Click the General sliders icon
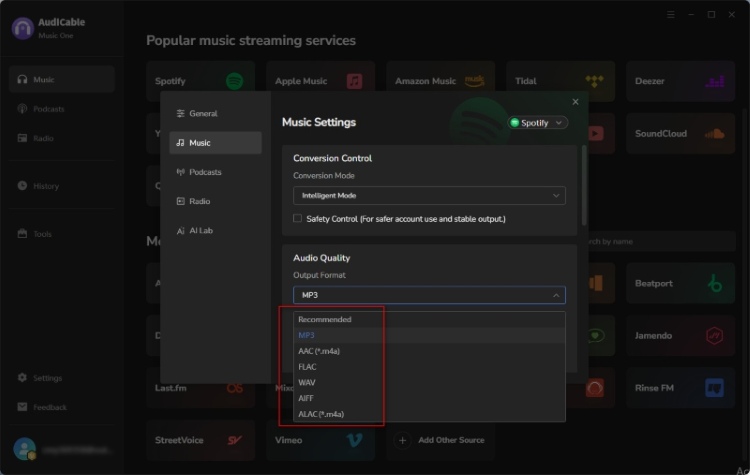This screenshot has width=750, height=475. 180,113
